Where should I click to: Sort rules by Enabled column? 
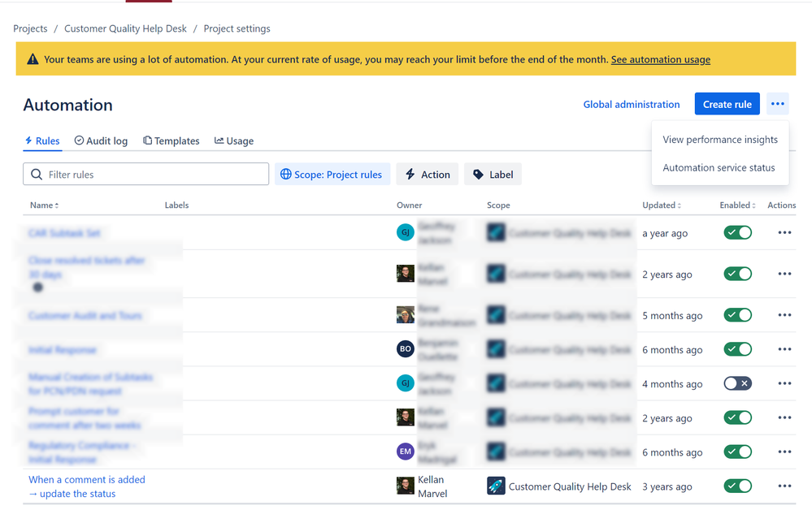737,205
